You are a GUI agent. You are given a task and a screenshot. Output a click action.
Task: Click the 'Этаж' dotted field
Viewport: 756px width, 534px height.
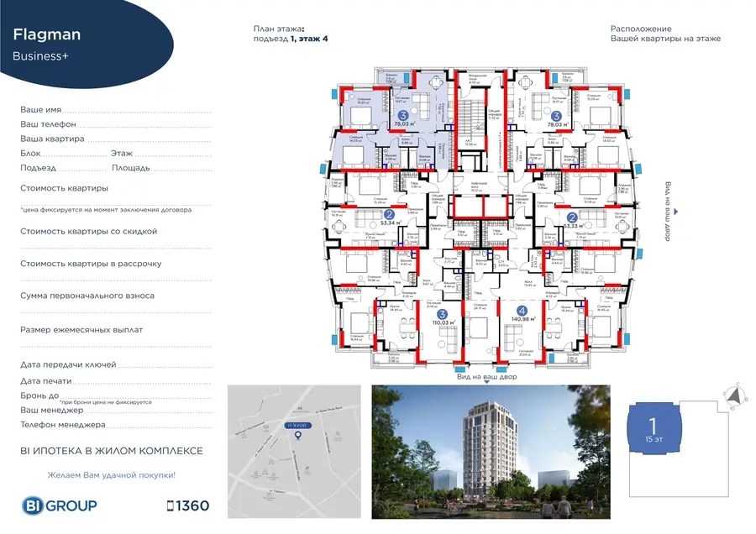pyautogui.click(x=173, y=154)
